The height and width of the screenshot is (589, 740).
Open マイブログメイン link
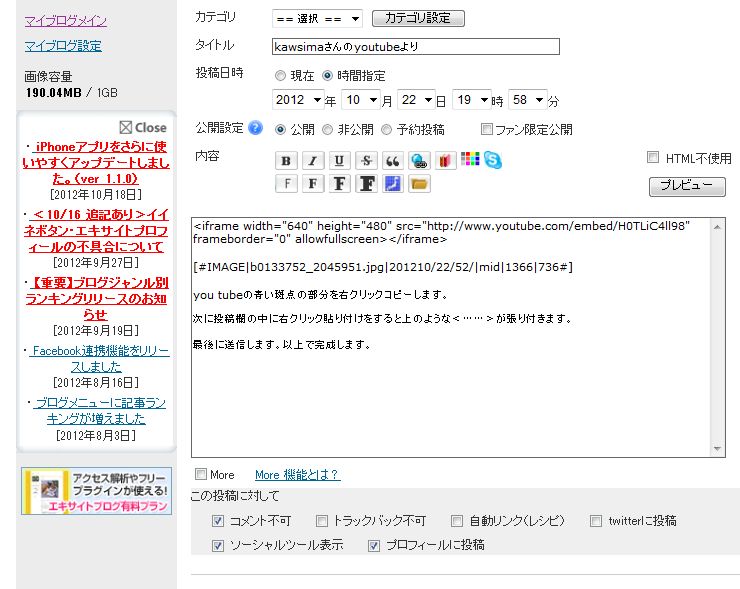(66, 21)
